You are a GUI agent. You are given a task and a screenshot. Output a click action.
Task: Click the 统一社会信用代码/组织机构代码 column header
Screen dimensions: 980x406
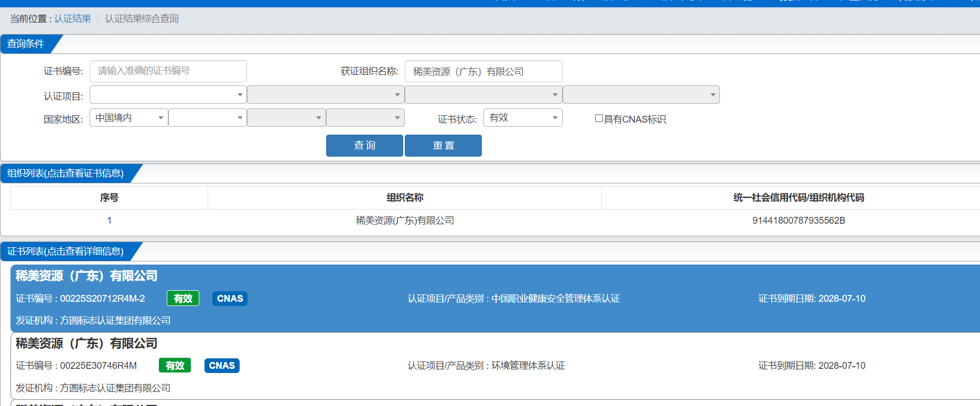click(799, 197)
